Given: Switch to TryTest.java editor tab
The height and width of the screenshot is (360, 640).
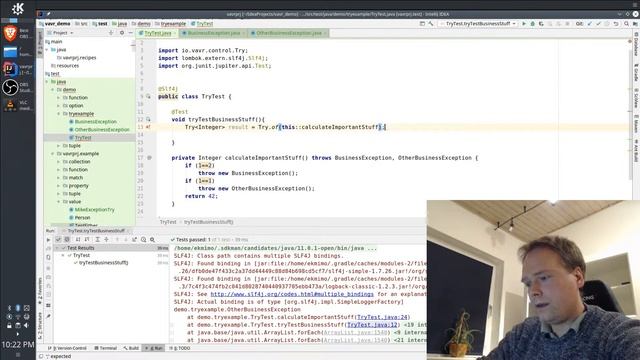Looking at the screenshot, I should [x=157, y=33].
